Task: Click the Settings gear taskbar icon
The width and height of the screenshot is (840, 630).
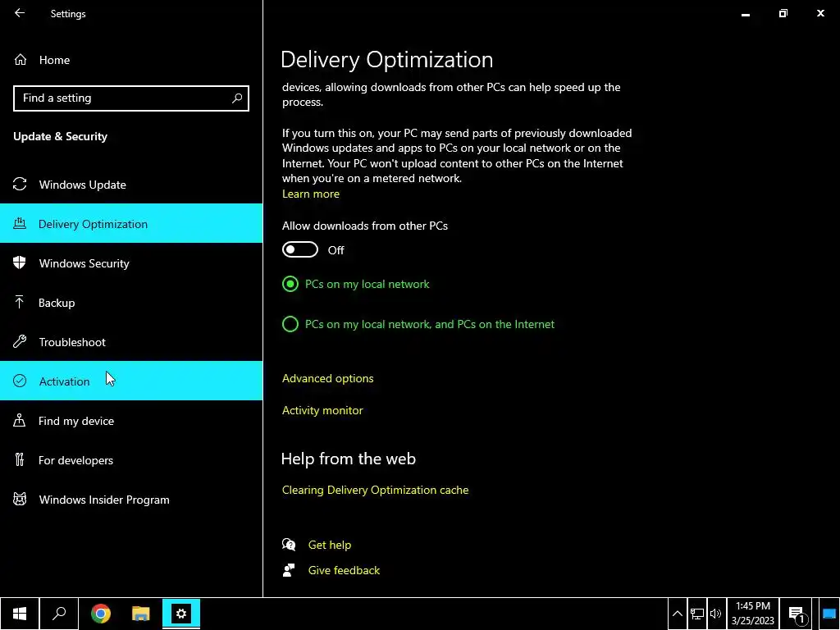Action: tap(181, 614)
